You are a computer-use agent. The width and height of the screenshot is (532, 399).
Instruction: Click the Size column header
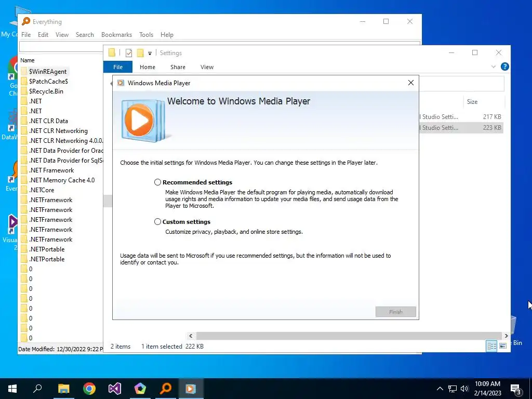[x=472, y=101]
